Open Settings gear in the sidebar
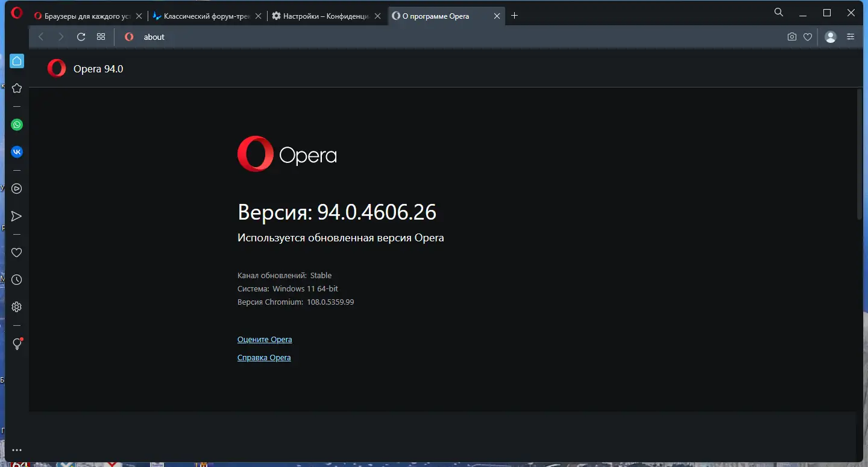Viewport: 868px width, 467px height. coord(17,307)
